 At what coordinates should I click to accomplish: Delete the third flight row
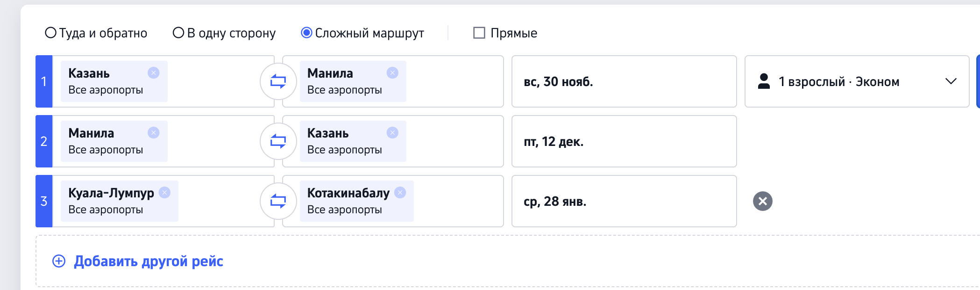point(762,201)
